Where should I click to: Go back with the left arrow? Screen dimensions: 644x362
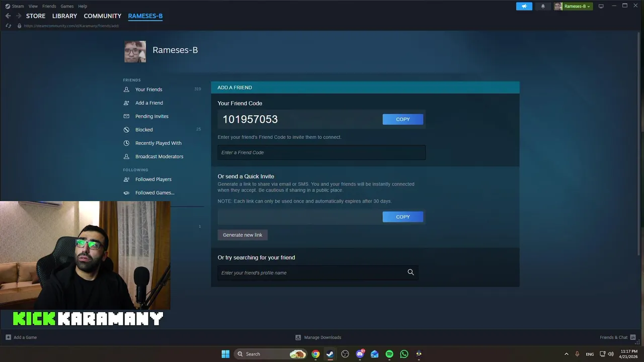[x=8, y=16]
